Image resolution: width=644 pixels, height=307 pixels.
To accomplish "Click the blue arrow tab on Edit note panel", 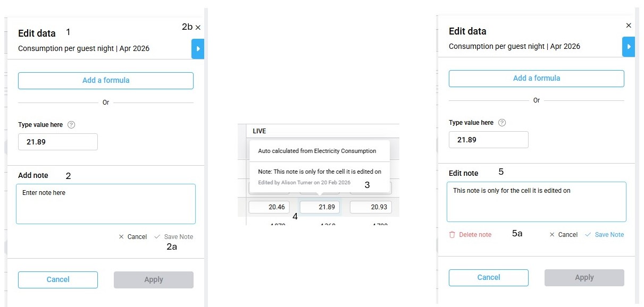I will tap(629, 47).
